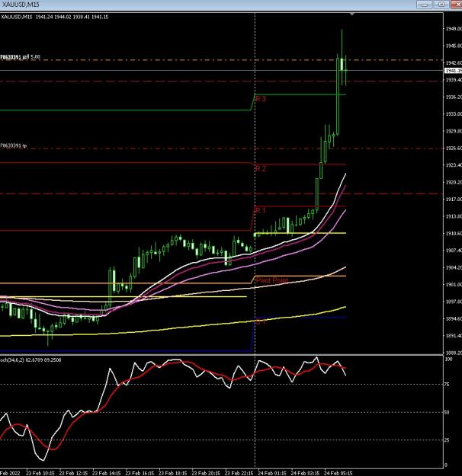Minimize the XAUUSD,M15 chart window

(x=425, y=5)
